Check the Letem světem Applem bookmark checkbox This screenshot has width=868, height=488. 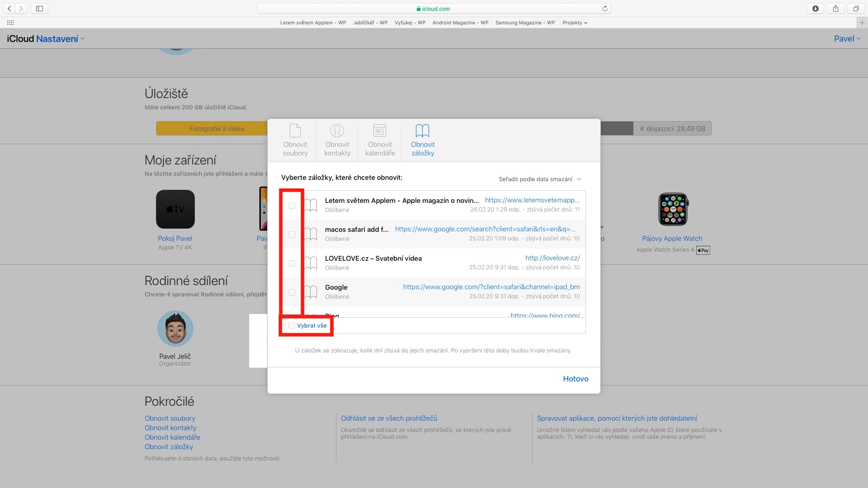[x=292, y=206]
